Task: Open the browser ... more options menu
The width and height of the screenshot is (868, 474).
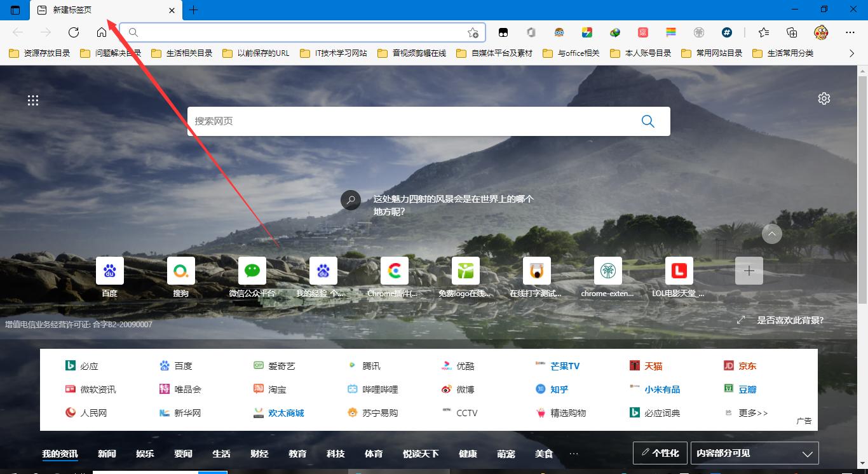Action: point(850,32)
